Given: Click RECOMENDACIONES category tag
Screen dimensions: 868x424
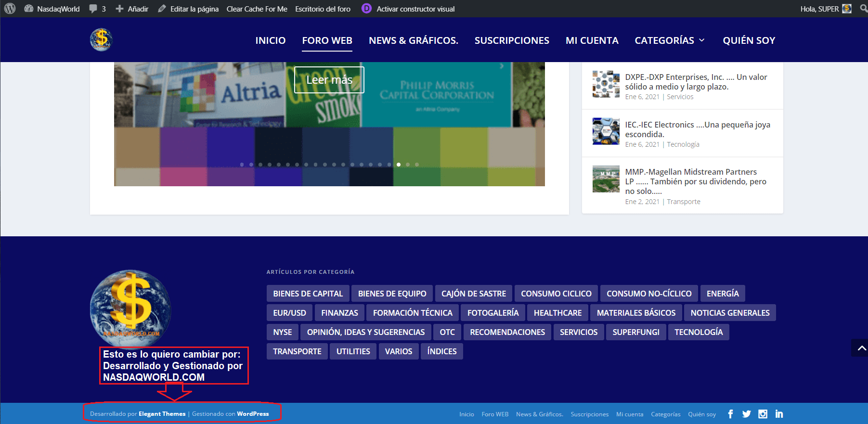Looking at the screenshot, I should [507, 332].
